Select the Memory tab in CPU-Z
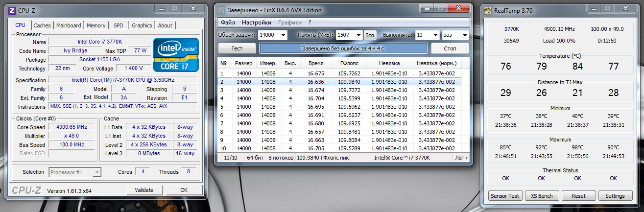The height and width of the screenshot is (212, 644). point(96,25)
